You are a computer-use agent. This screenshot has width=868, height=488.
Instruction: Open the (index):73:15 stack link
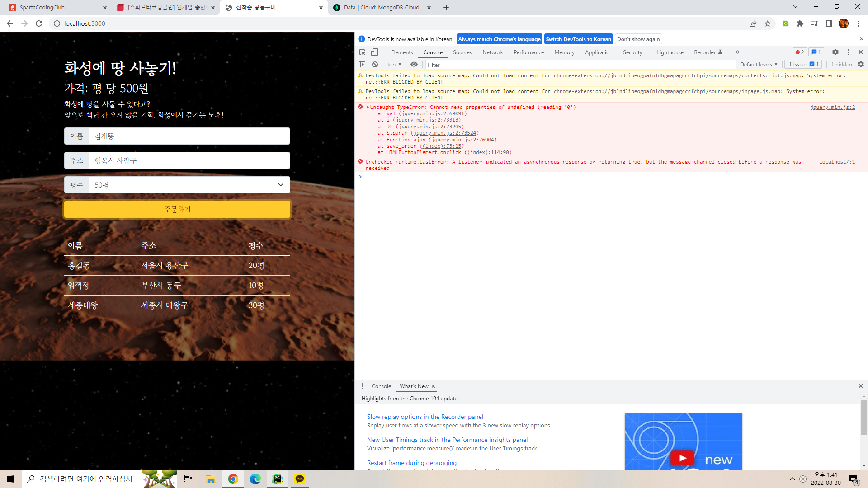coord(442,146)
